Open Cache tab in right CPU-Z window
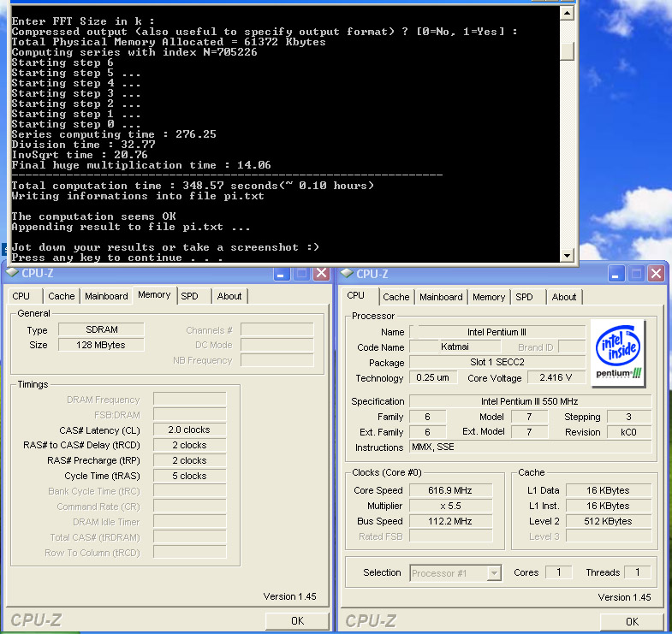672x634 pixels. pyautogui.click(x=396, y=297)
